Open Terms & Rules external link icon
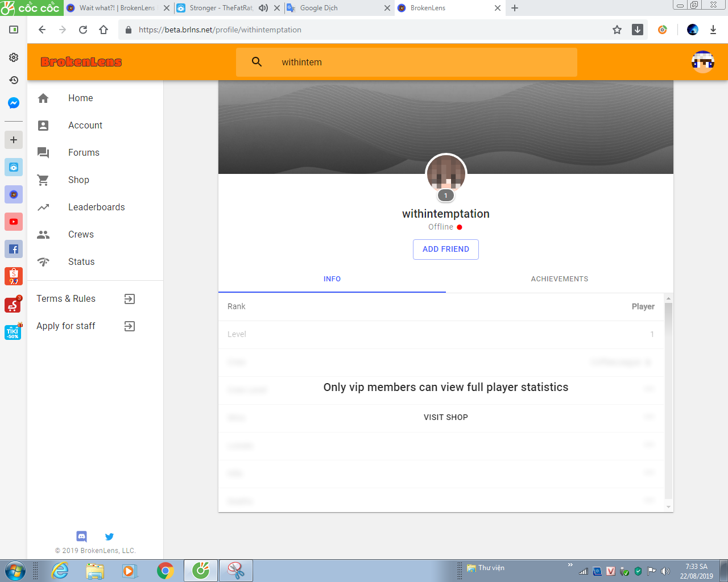 [x=130, y=299]
